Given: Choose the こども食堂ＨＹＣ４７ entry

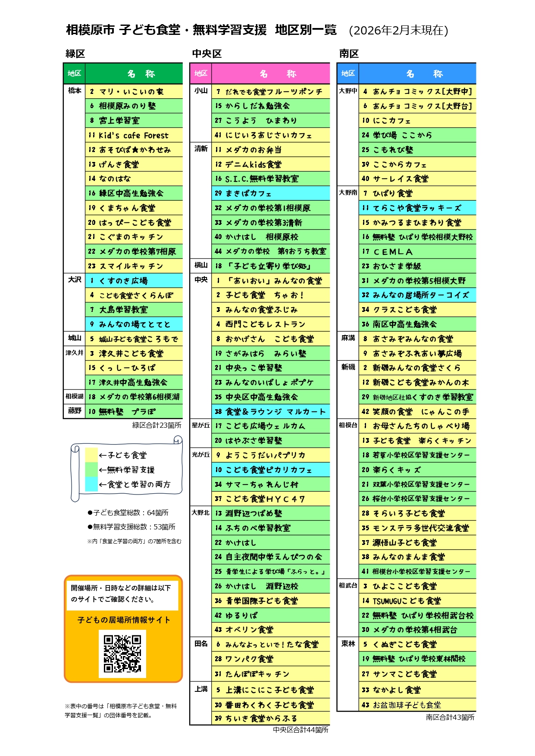Looking at the screenshot, I should point(270,499).
